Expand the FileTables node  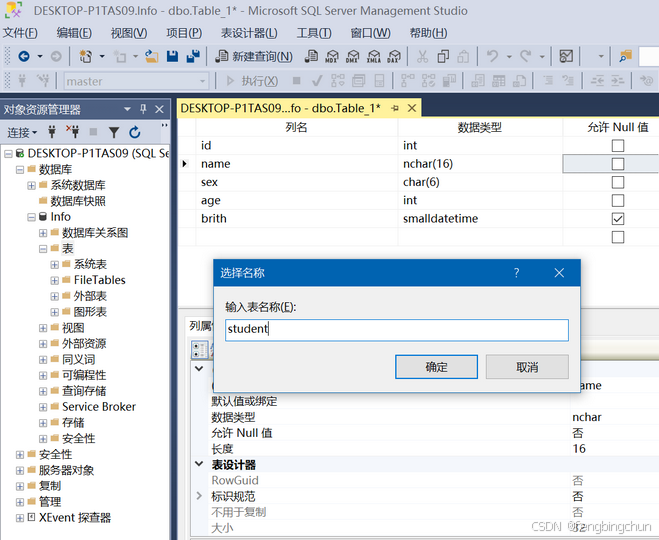point(55,280)
